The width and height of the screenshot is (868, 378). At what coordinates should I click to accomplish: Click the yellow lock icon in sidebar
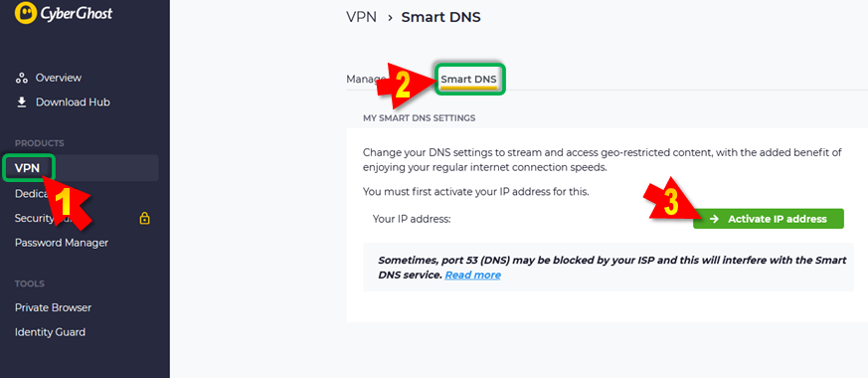tap(144, 219)
